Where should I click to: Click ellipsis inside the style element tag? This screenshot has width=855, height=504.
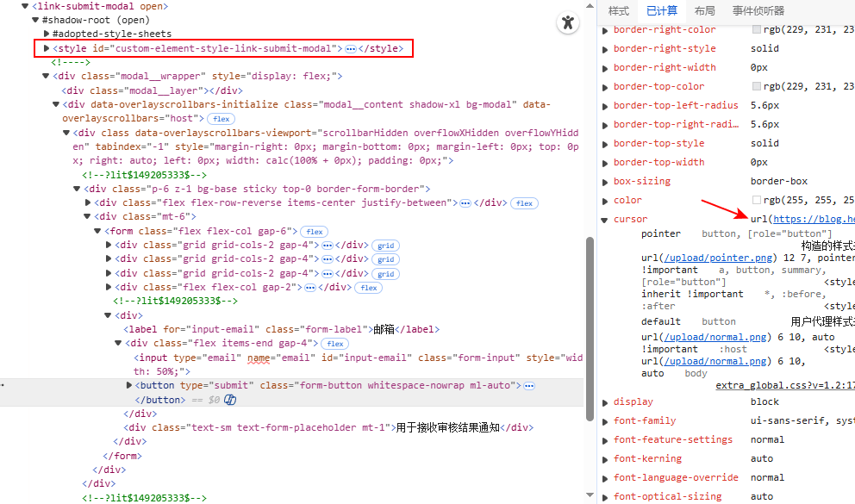(x=351, y=49)
